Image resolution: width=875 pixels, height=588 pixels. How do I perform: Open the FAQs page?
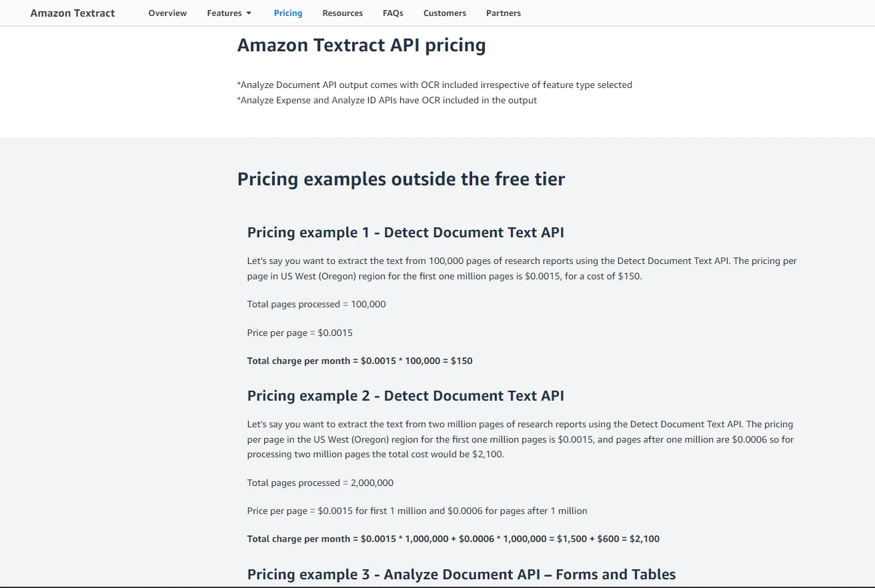click(393, 13)
